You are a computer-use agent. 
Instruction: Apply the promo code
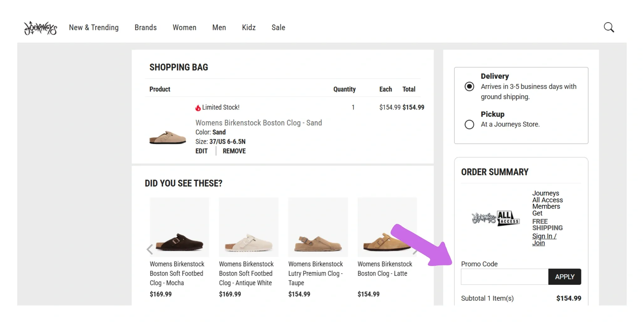coord(565,276)
